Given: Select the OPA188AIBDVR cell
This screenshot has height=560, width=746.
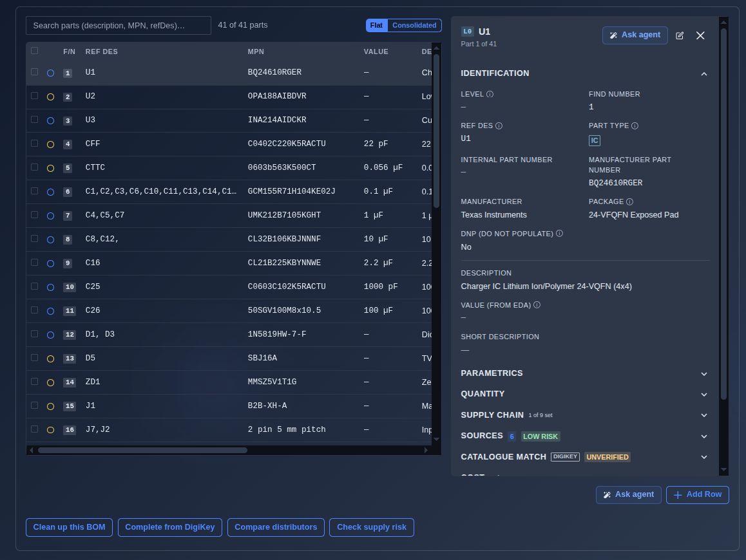Looking at the screenshot, I should pos(277,96).
